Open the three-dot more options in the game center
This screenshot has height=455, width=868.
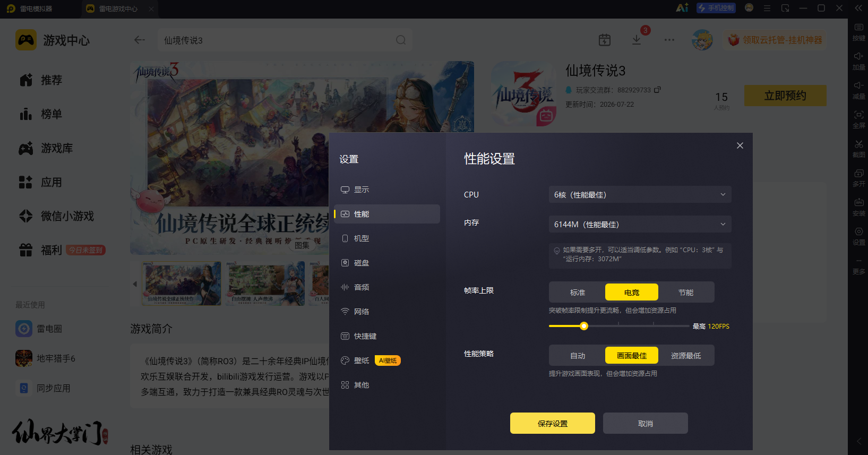(x=669, y=40)
